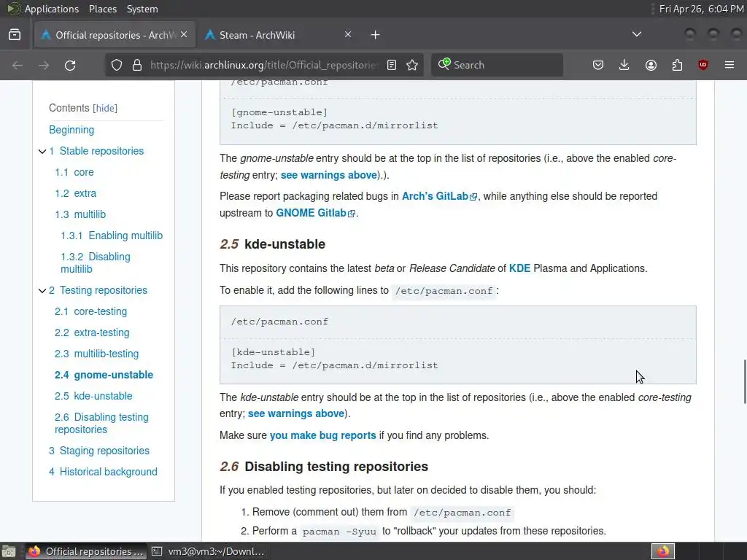Go to 2.5 kde-unstable in contents
The image size is (747, 560).
(x=93, y=396)
